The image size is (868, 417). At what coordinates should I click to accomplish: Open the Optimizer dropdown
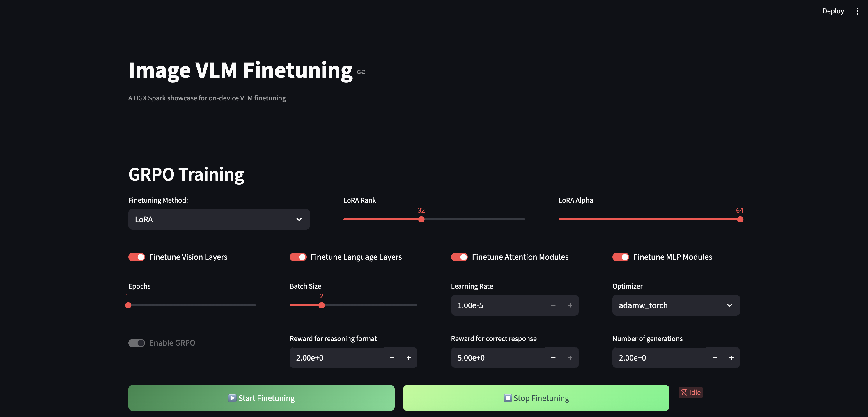pos(676,305)
